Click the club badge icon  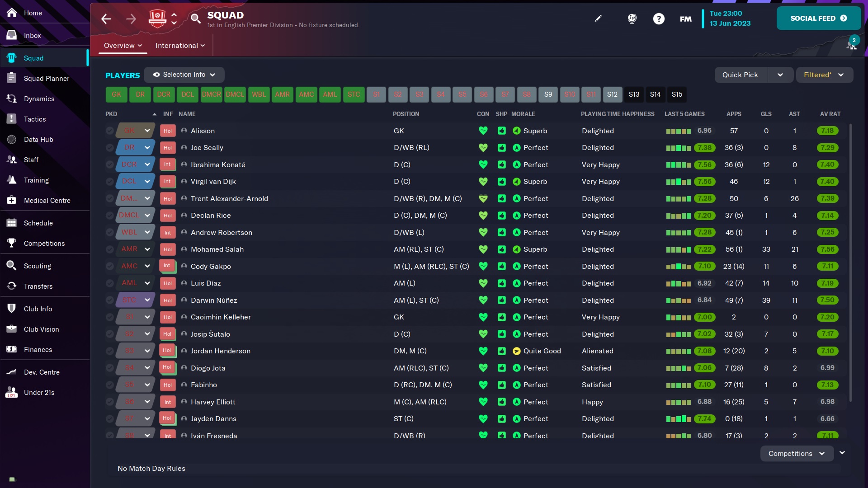click(157, 19)
